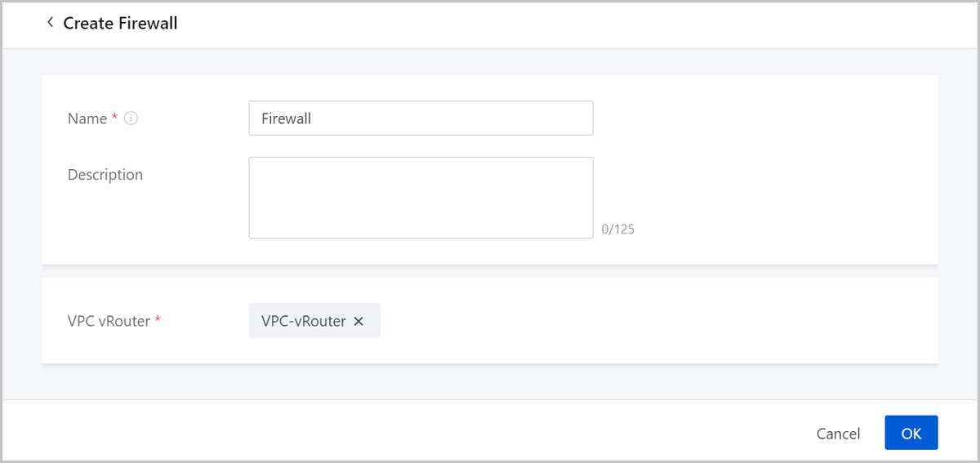Viewport: 980px width, 463px height.
Task: Click the red asterisk beside VPC vRouter
Action: tap(158, 320)
